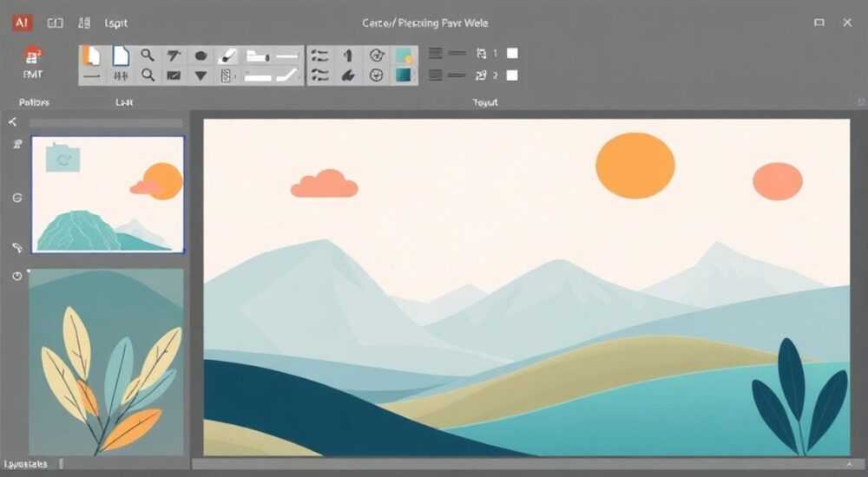Select the thick white bar stroke option
This screenshot has width=868, height=477.
click(258, 78)
